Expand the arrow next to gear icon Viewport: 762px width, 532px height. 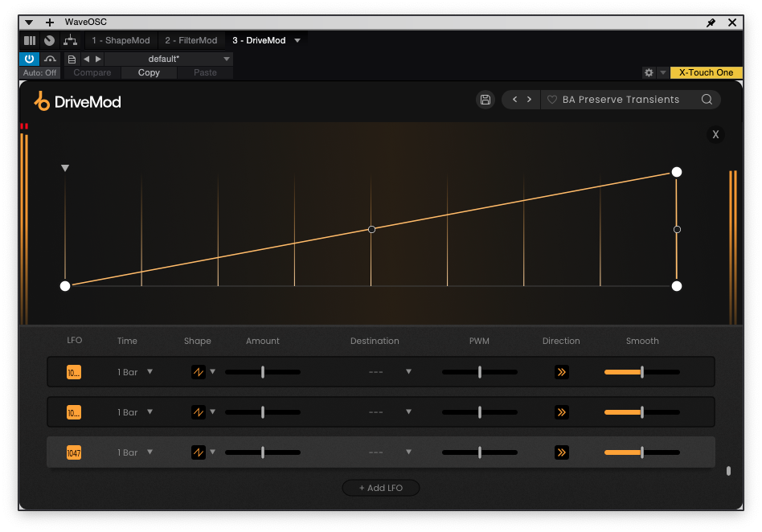coord(663,72)
